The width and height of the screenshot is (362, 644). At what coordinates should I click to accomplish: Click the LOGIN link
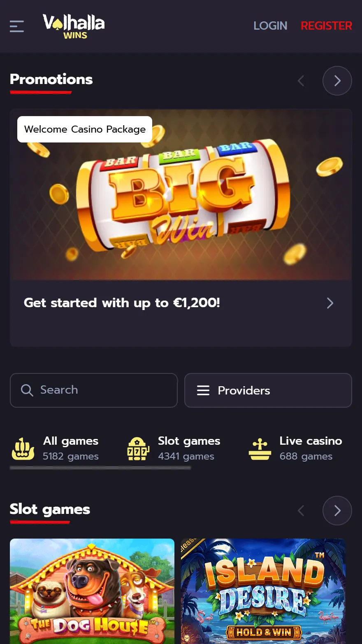(270, 26)
